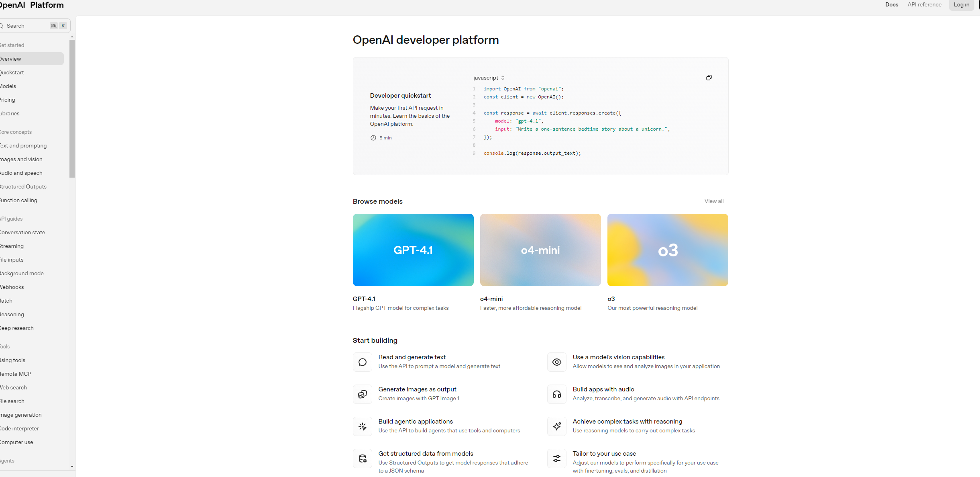980x477 pixels.
Task: Click the clock icon next to 5 min
Action: [x=373, y=138]
